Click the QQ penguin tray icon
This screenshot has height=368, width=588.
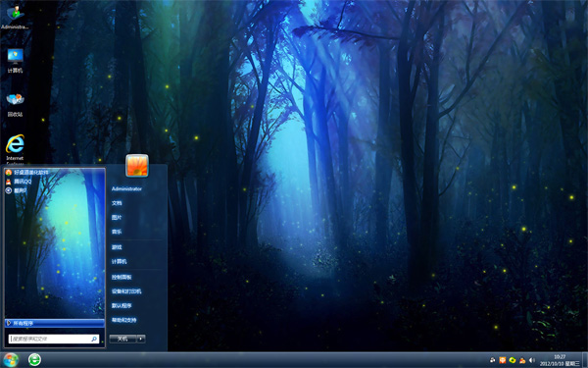522,360
